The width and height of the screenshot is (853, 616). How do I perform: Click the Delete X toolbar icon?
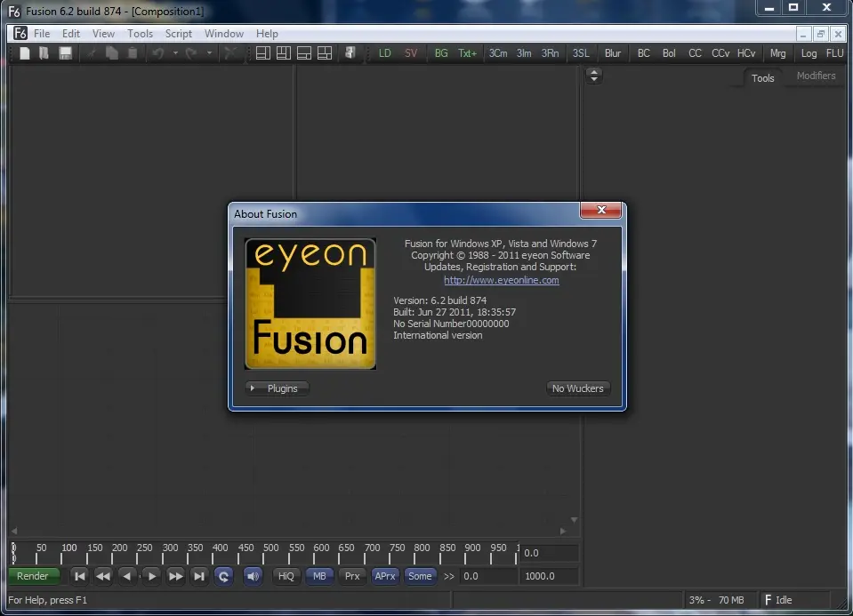(x=230, y=53)
